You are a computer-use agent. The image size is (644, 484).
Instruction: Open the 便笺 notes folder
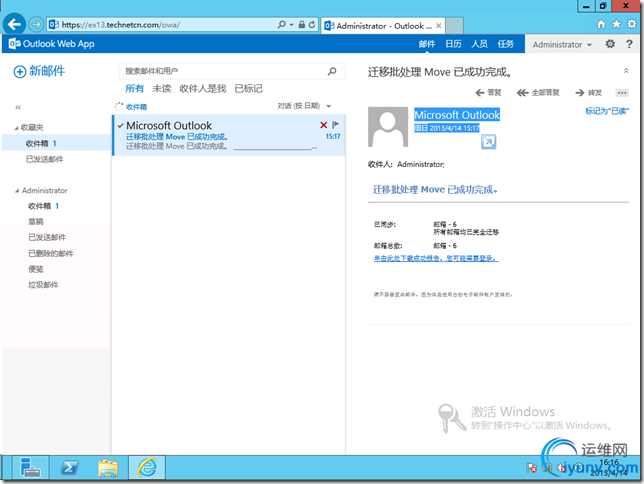tap(35, 269)
